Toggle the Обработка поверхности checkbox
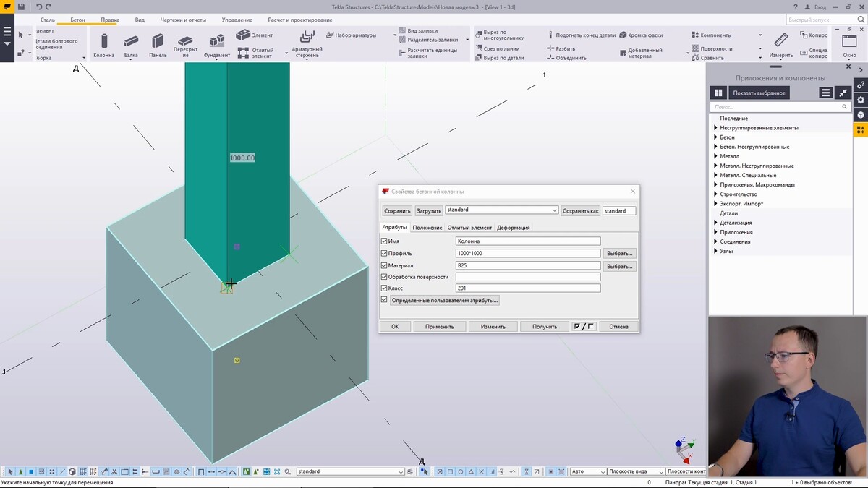The height and width of the screenshot is (488, 868). [384, 277]
